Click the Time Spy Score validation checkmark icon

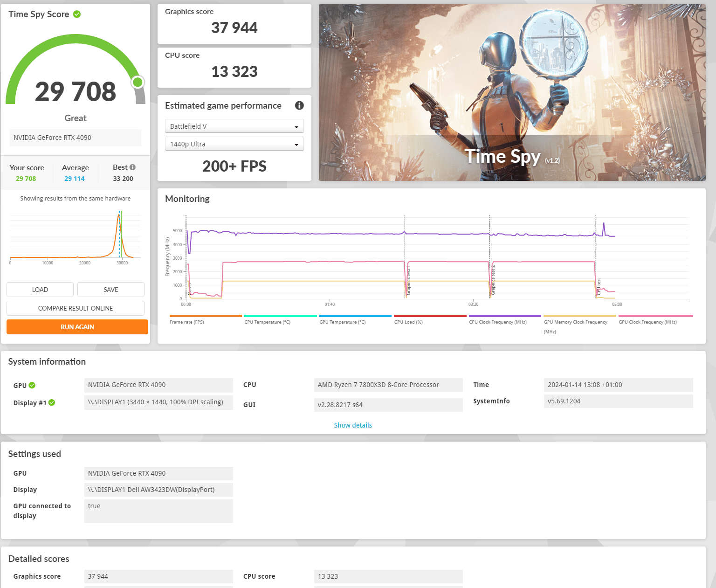click(77, 14)
